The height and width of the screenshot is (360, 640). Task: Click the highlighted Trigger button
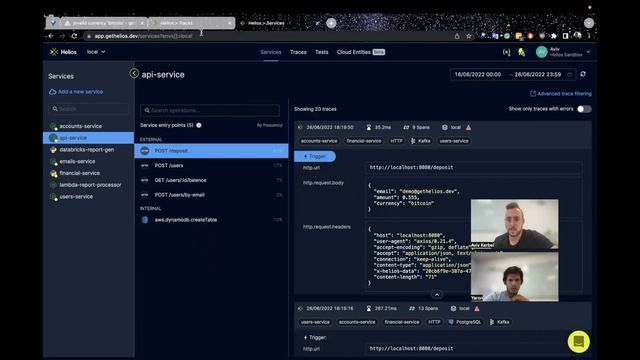click(x=315, y=156)
